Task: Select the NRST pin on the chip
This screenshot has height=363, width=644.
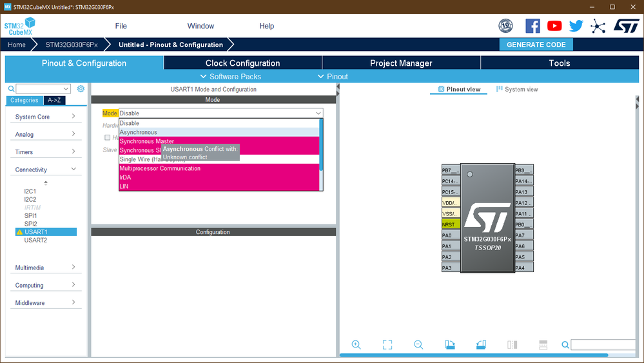Action: (x=451, y=224)
